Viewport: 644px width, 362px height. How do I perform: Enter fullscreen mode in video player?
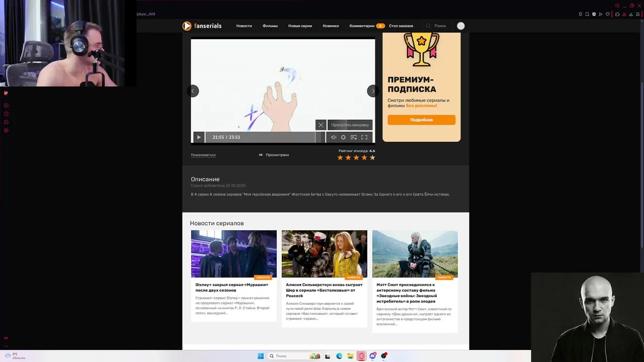[x=364, y=137]
